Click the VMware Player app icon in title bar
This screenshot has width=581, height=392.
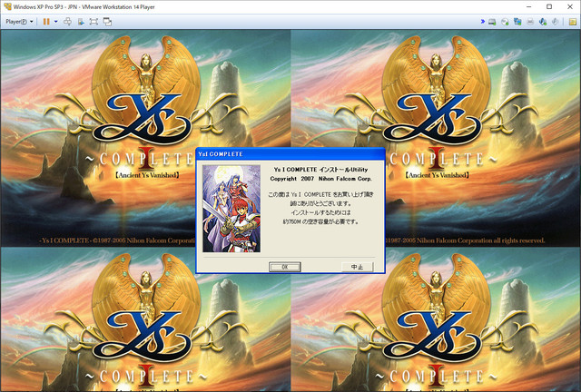7,6
